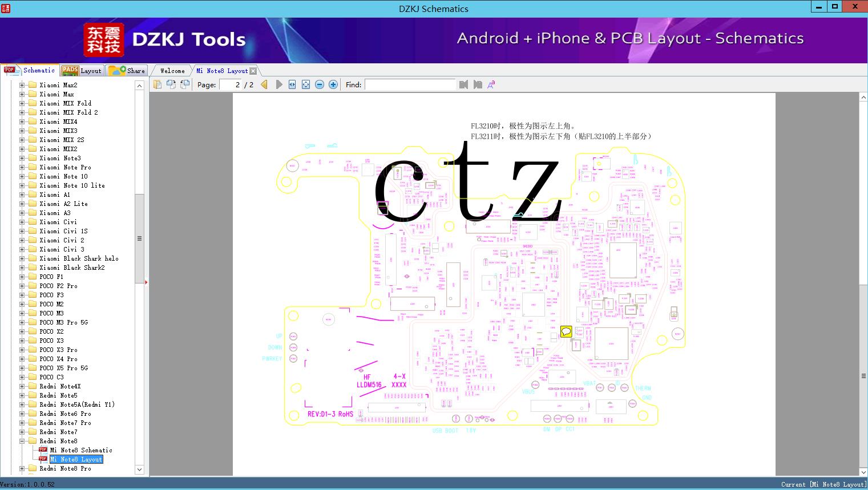The height and width of the screenshot is (490, 868).
Task: Collapse the Redmi Note8 folder
Action: (x=22, y=441)
